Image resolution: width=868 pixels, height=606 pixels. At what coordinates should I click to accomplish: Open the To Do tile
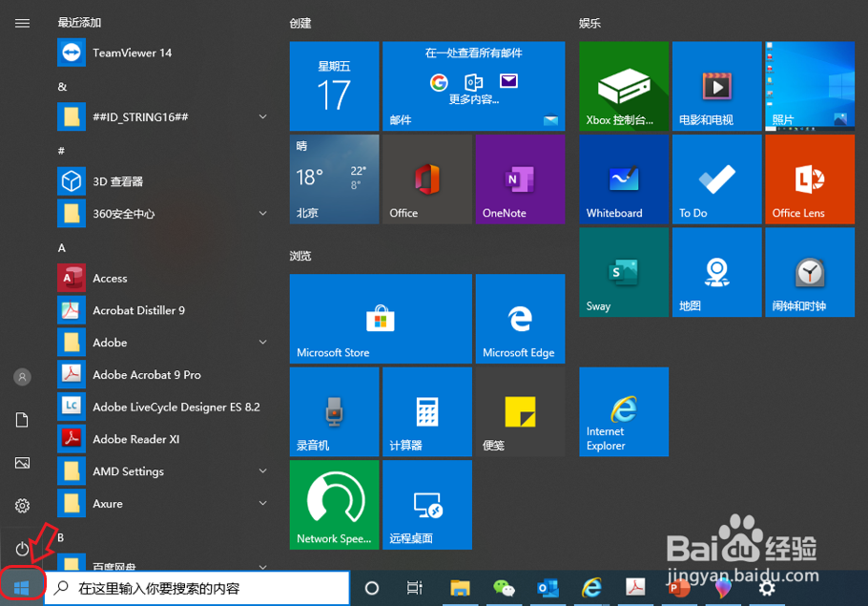pyautogui.click(x=717, y=178)
